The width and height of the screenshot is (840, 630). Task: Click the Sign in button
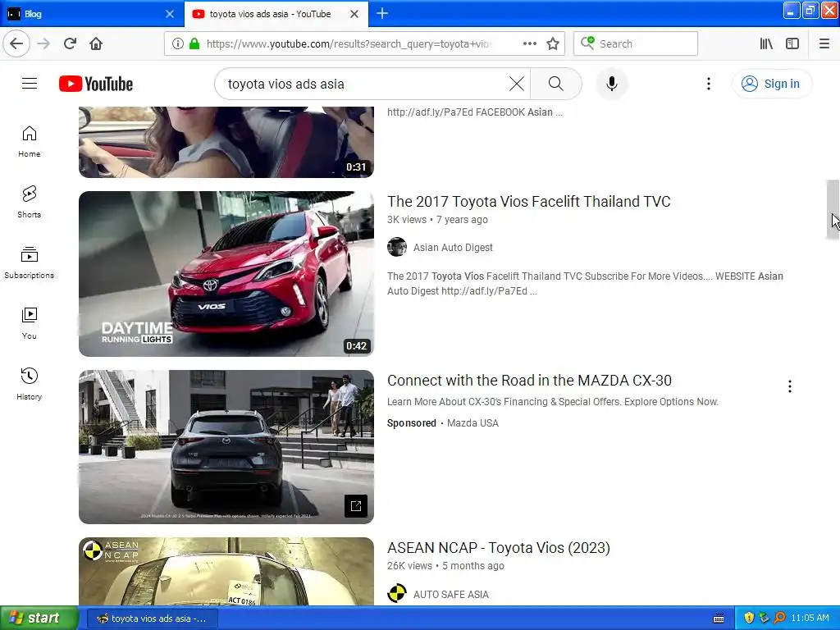[x=771, y=84]
